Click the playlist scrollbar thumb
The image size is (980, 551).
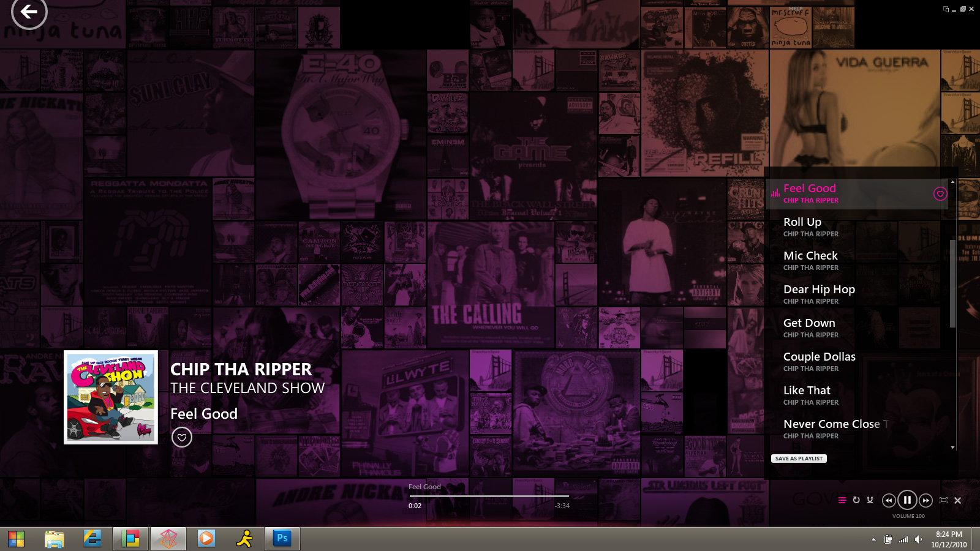pyautogui.click(x=952, y=283)
